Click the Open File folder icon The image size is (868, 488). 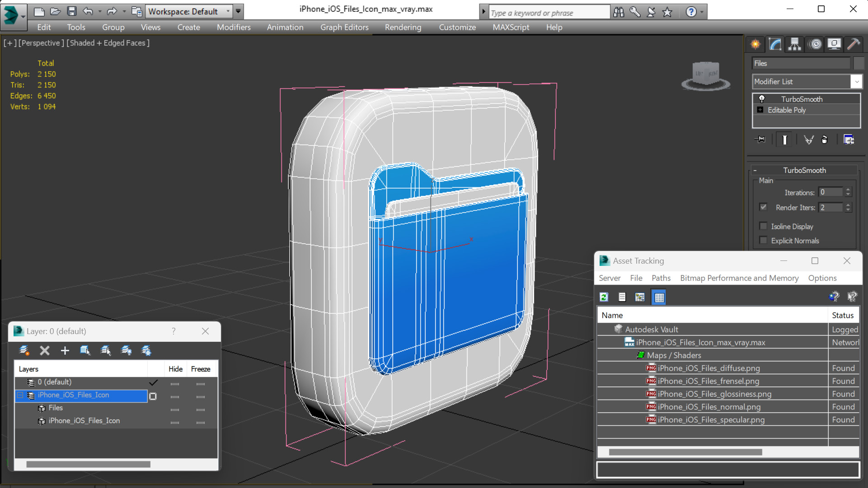click(56, 11)
